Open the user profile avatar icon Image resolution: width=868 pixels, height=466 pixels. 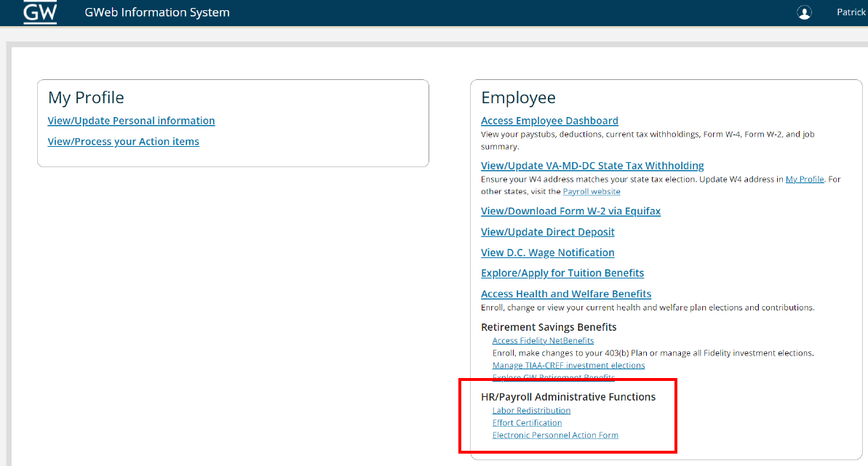[x=804, y=12]
